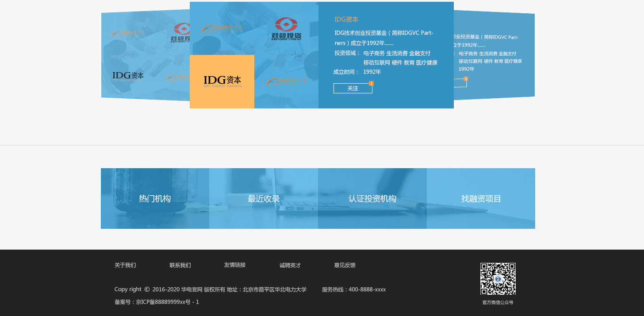644x316 pixels.
Task: Click the 电子商务 investment field tag
Action: click(x=374, y=53)
